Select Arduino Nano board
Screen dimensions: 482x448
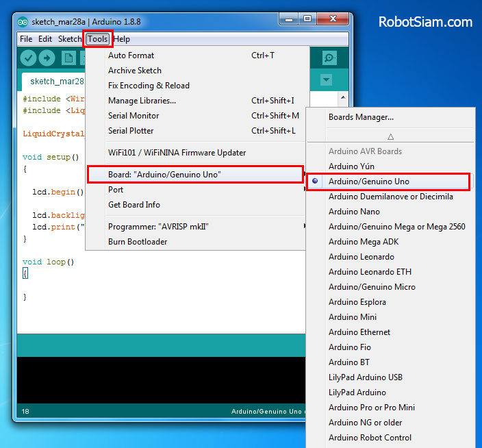(x=390, y=212)
